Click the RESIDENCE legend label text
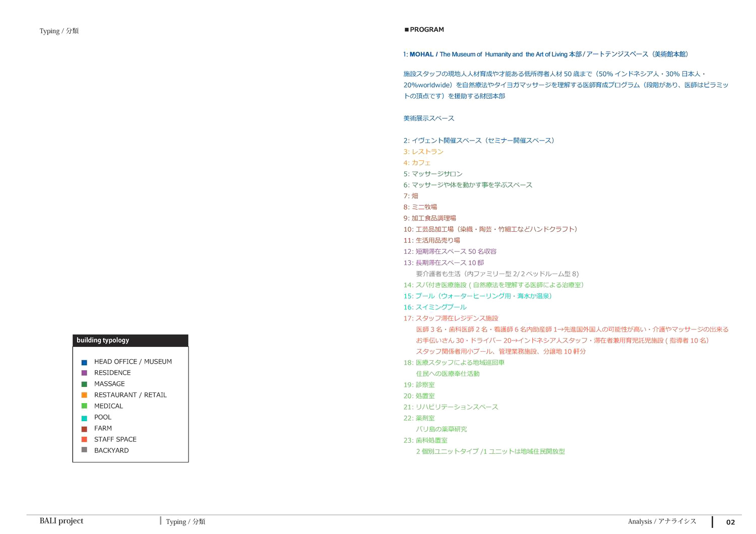The height and width of the screenshot is (534, 756). coord(112,373)
